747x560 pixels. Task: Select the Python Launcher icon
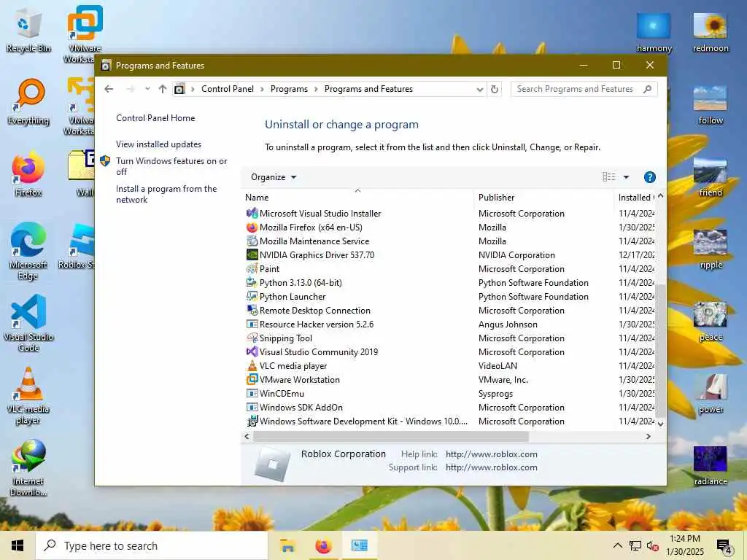tap(252, 296)
